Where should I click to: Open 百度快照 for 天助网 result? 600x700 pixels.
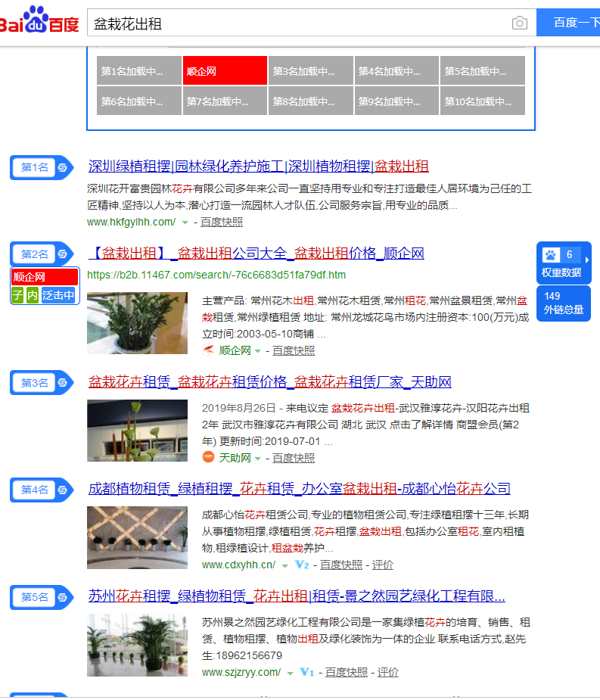point(294,458)
